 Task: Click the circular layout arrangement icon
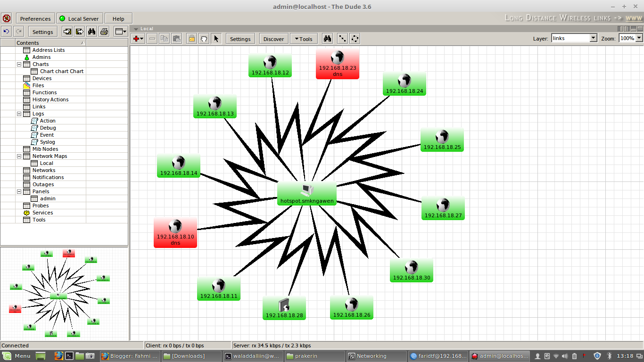355,38
